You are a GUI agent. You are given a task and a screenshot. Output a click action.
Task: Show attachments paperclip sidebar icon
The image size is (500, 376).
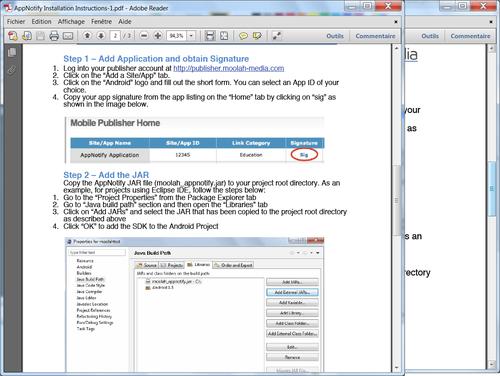pyautogui.click(x=12, y=70)
